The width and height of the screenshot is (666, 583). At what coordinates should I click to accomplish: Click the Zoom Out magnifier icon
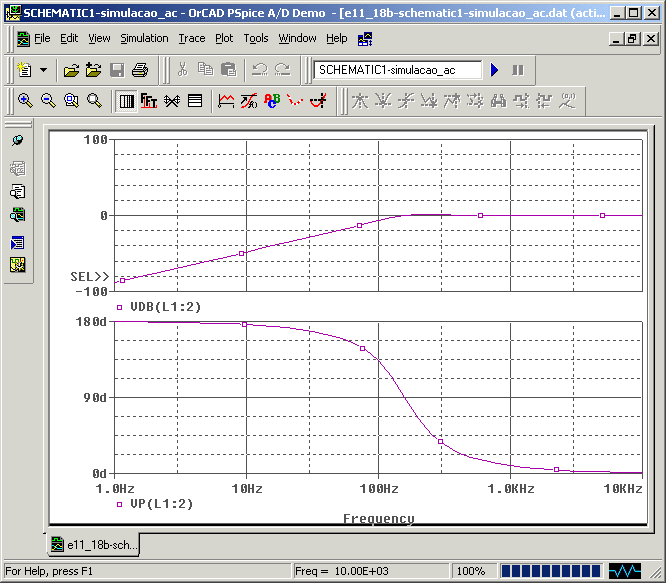pos(47,101)
